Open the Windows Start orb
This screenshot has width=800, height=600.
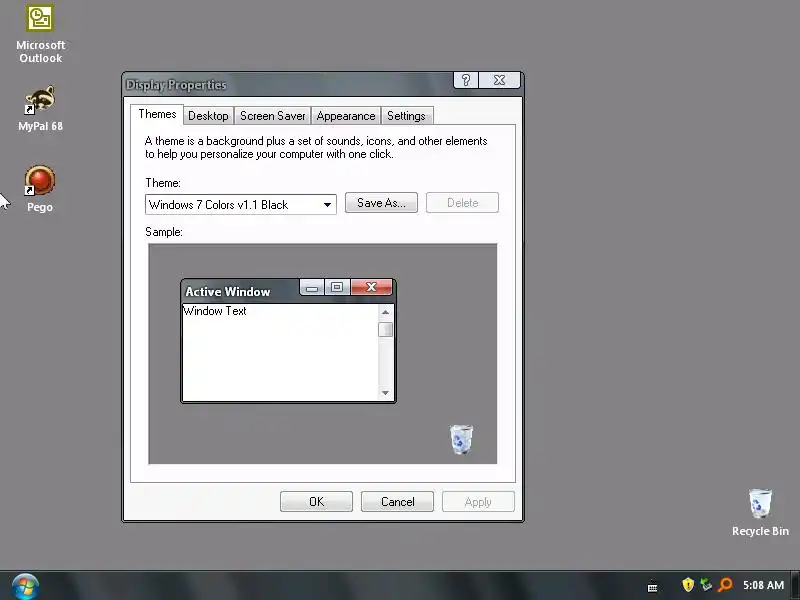tap(26, 587)
